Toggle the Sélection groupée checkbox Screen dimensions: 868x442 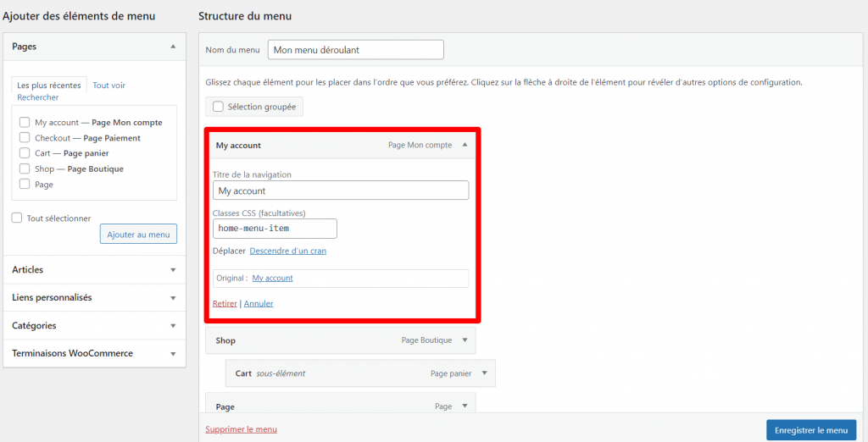coord(219,107)
